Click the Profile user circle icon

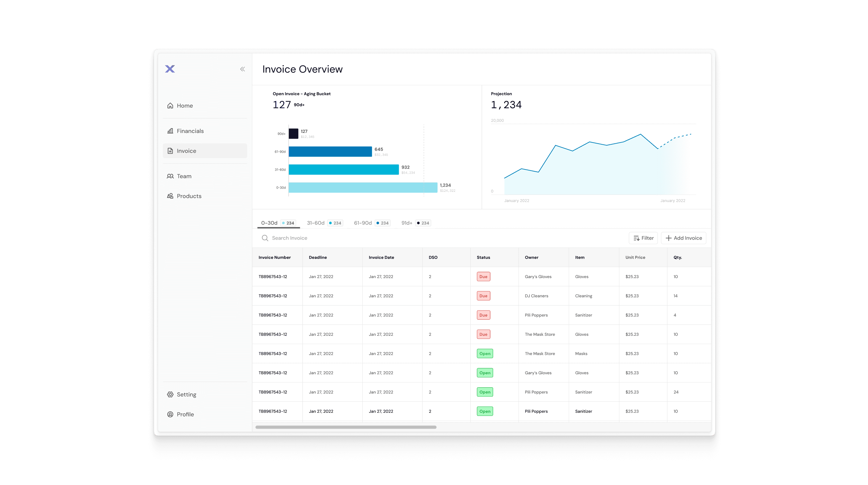[170, 414]
